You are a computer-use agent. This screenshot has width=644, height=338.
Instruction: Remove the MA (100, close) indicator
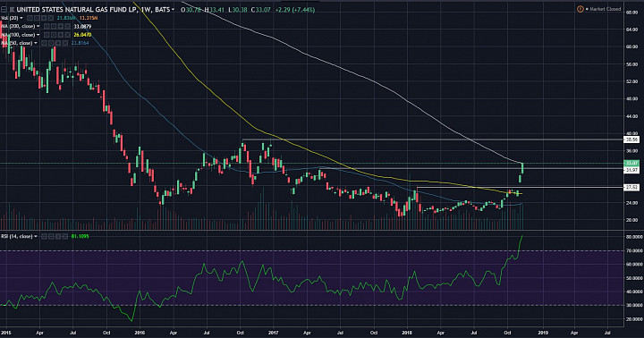(68, 35)
